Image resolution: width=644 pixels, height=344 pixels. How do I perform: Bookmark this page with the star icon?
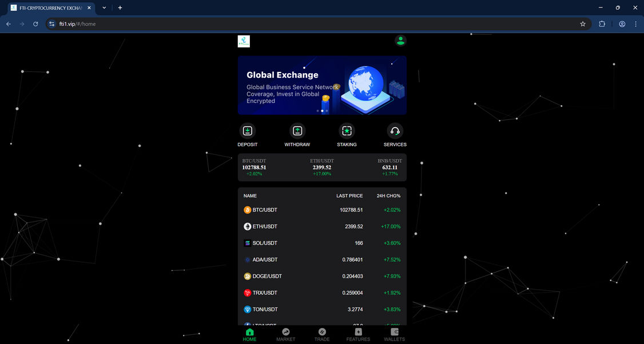click(x=583, y=24)
